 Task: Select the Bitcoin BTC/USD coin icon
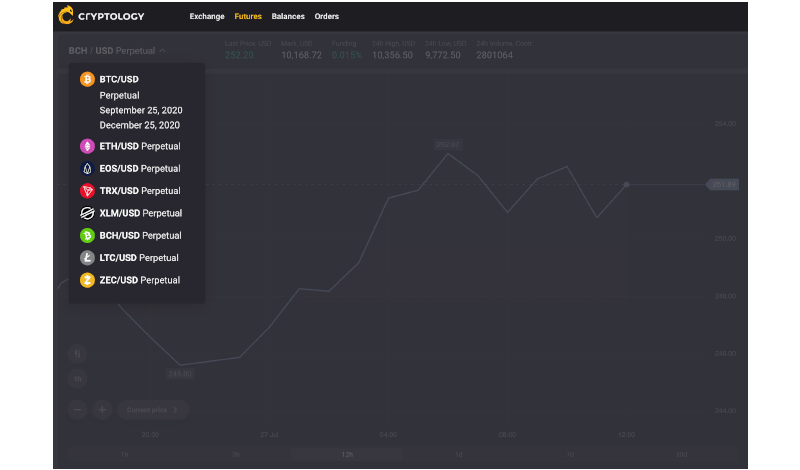87,78
